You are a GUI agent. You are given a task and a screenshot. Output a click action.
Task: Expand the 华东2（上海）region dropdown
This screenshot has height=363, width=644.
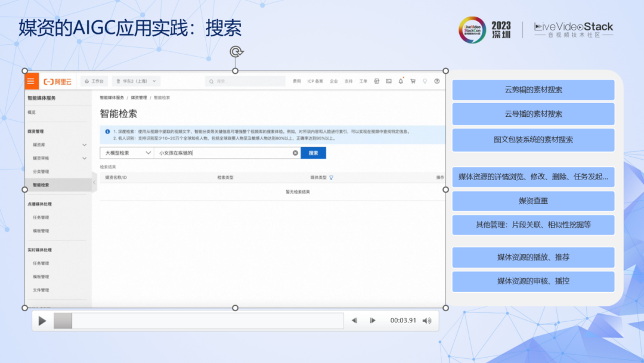pyautogui.click(x=136, y=81)
